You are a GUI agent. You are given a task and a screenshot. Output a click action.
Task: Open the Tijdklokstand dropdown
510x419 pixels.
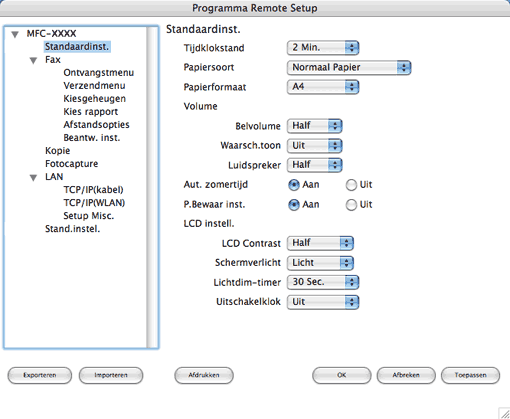click(323, 48)
